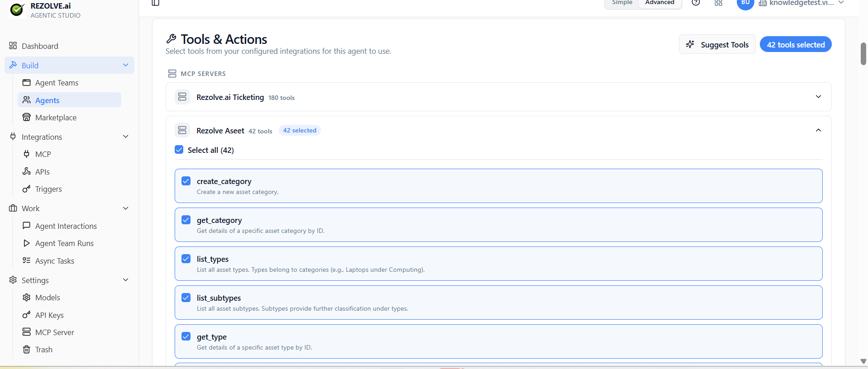This screenshot has height=369, width=868.
Task: Open the help question mark icon
Action: coord(696,3)
